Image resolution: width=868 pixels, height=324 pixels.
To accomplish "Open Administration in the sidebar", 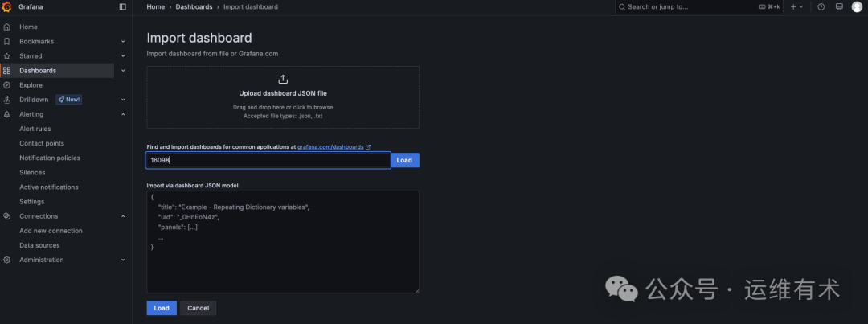I will (42, 260).
